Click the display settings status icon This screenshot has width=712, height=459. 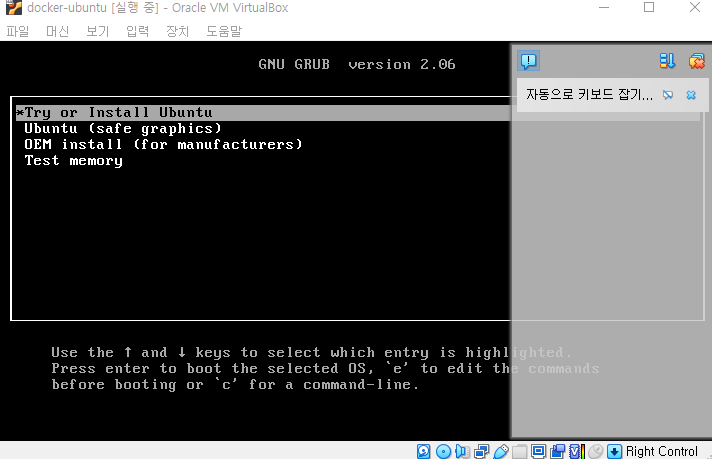tap(539, 451)
